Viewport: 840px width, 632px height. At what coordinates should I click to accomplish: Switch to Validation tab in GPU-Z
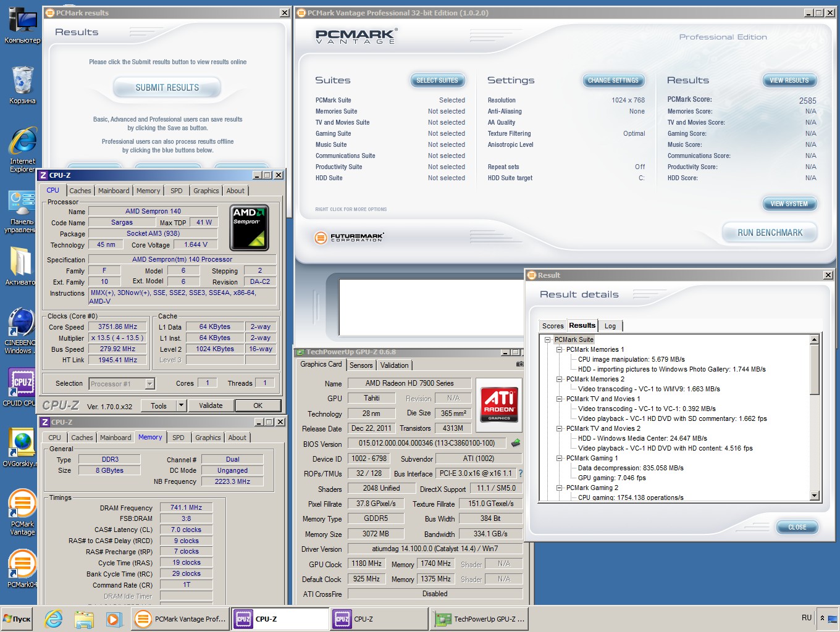394,365
